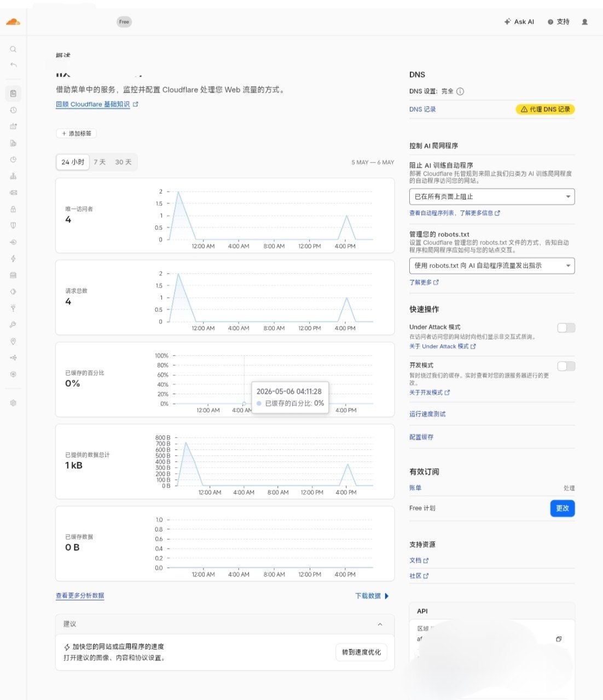Open the 账单 link
This screenshot has height=700, width=603.
(x=415, y=488)
